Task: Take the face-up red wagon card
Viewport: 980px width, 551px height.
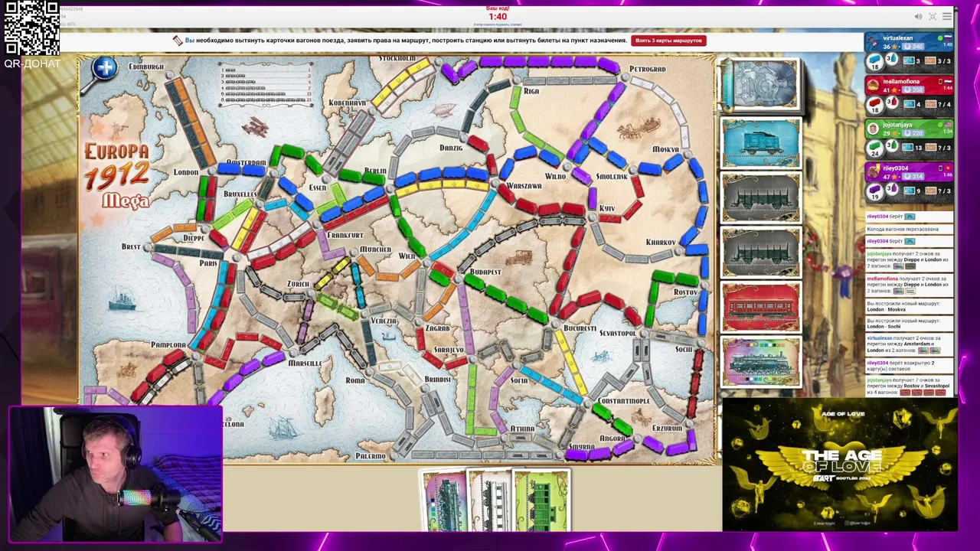Action: click(760, 308)
